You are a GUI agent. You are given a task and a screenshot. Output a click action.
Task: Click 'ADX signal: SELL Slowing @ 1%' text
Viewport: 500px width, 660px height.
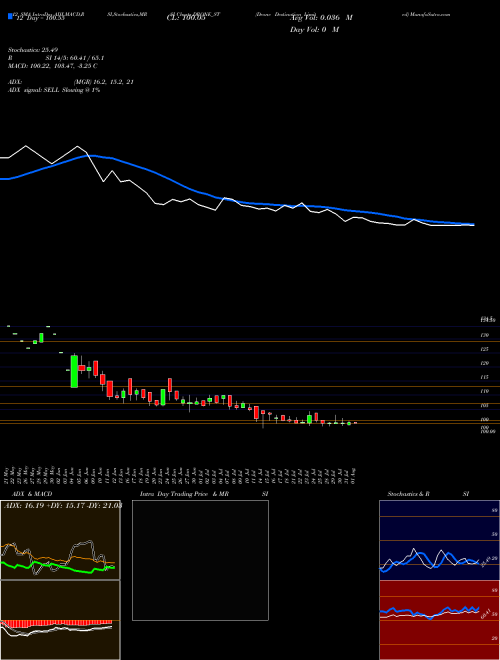click(54, 90)
